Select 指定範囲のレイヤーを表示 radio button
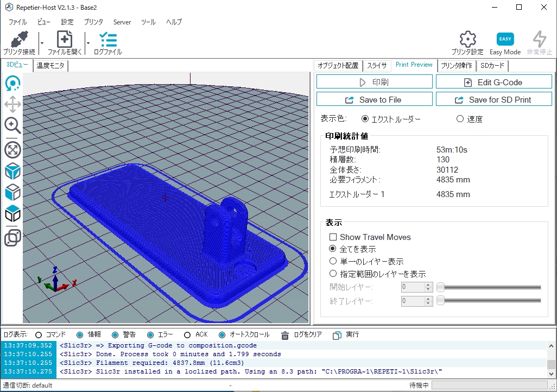 [x=333, y=273]
